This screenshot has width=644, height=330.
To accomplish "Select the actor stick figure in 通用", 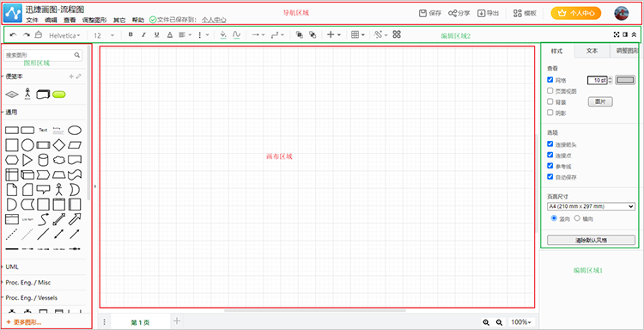I will (59, 188).
